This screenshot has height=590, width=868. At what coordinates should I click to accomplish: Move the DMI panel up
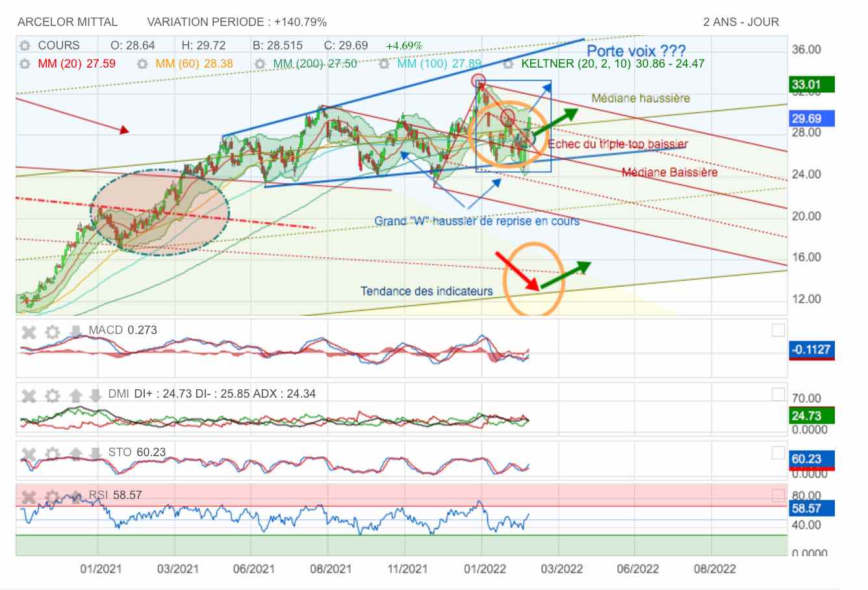tap(75, 396)
